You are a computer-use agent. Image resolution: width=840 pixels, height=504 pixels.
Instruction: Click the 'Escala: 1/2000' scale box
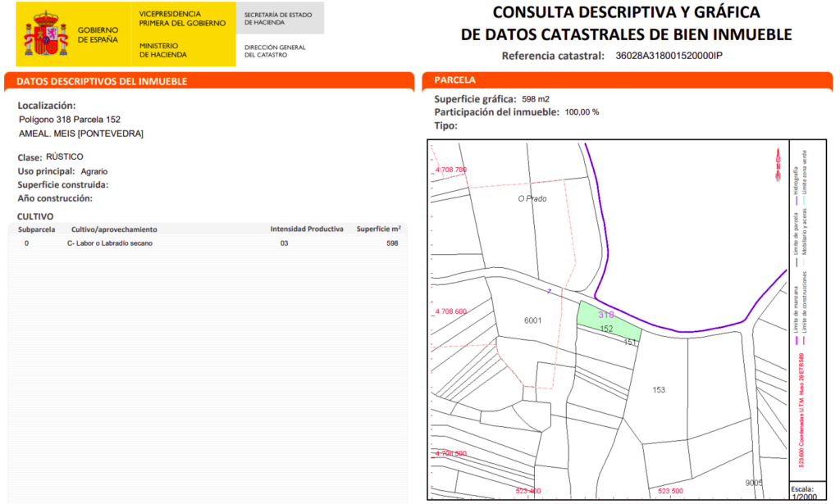[x=808, y=493]
